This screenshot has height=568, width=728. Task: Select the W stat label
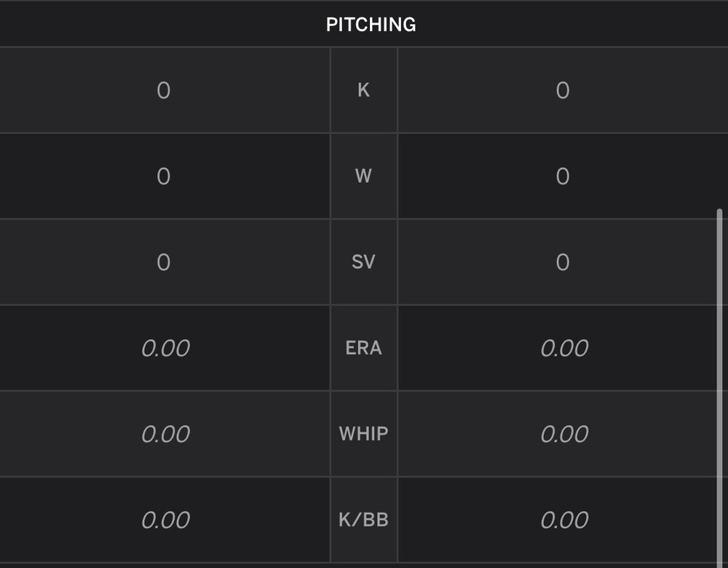pyautogui.click(x=363, y=176)
